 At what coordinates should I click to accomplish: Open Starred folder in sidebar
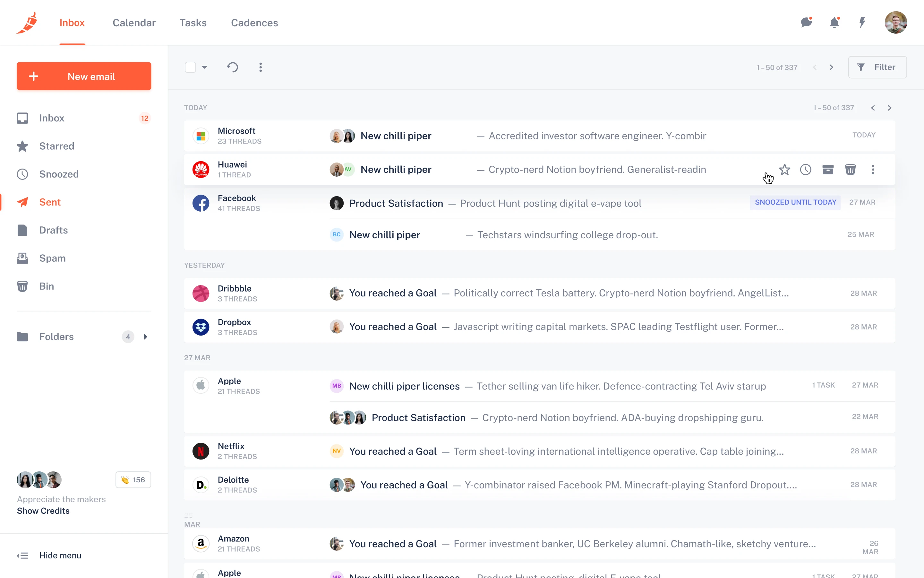(84, 146)
